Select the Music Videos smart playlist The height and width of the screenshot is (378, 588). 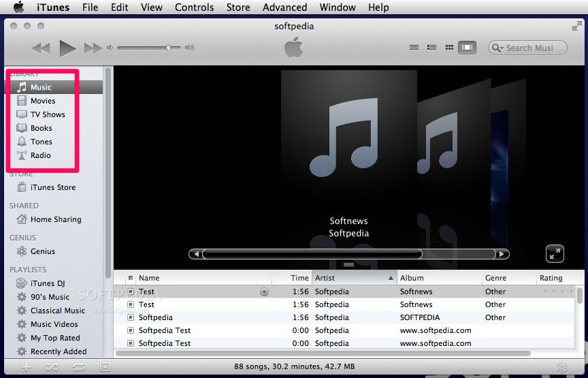pyautogui.click(x=54, y=324)
